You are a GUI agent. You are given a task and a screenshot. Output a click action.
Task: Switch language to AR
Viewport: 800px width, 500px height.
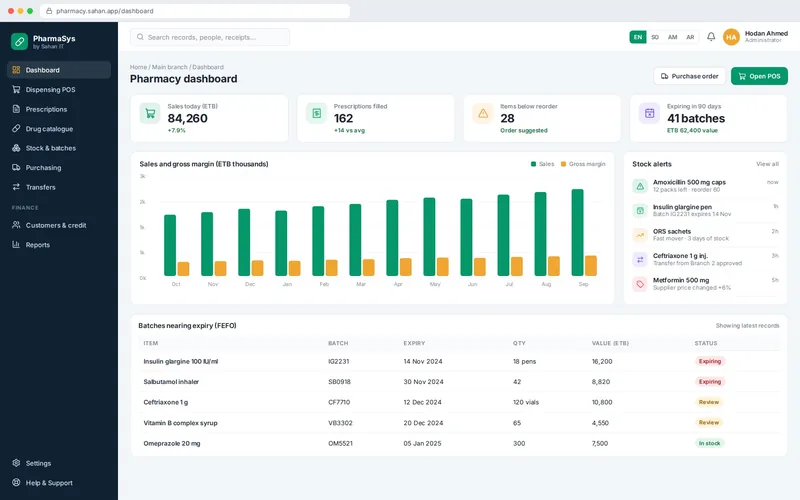click(690, 37)
